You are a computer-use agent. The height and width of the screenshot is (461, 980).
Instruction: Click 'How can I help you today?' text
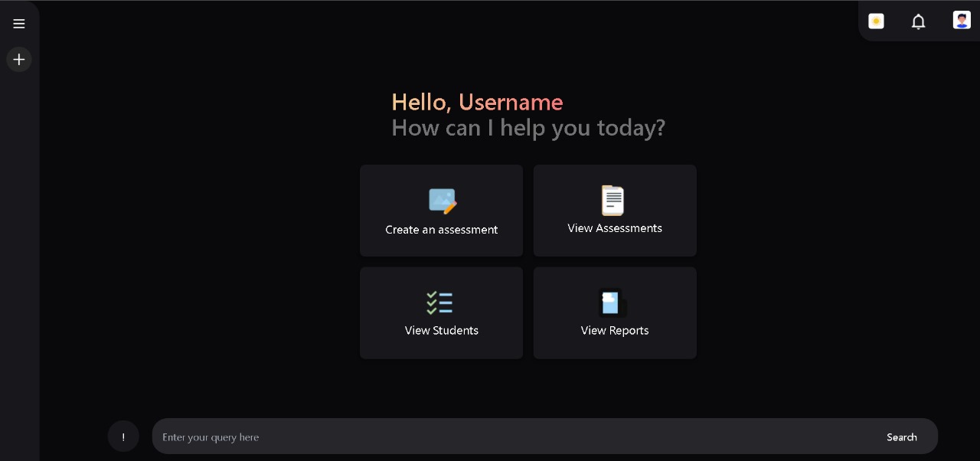tap(528, 127)
